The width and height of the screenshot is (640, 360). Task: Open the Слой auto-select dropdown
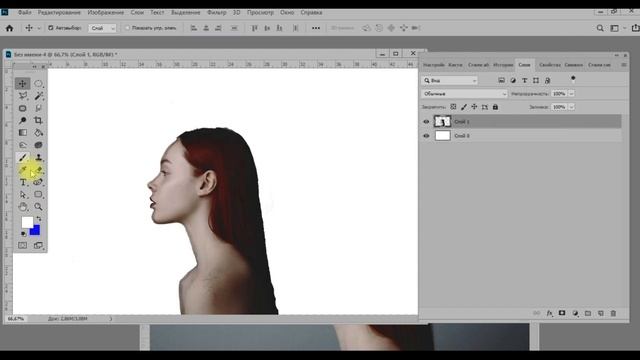click(x=102, y=28)
